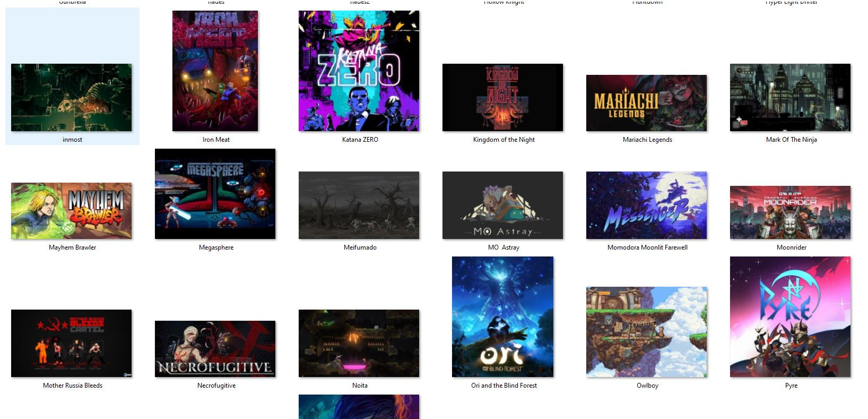Click the file name "inmost"
The width and height of the screenshot is (868, 419).
coord(72,140)
